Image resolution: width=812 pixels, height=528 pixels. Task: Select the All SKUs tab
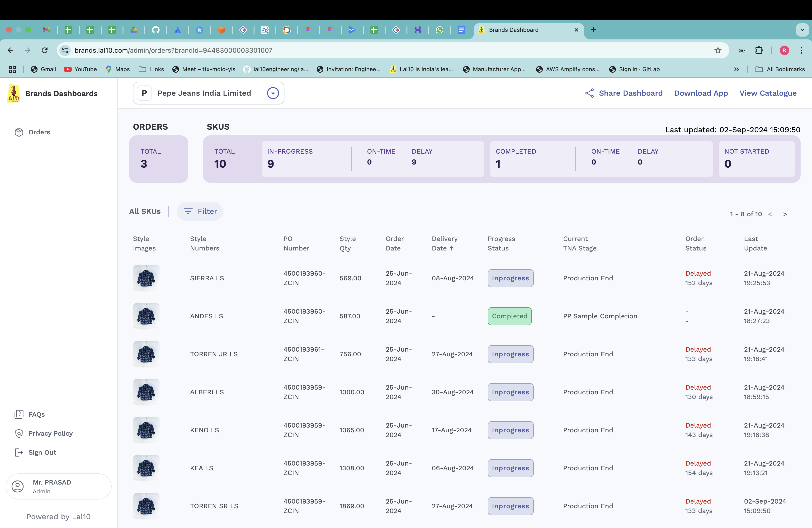145,211
